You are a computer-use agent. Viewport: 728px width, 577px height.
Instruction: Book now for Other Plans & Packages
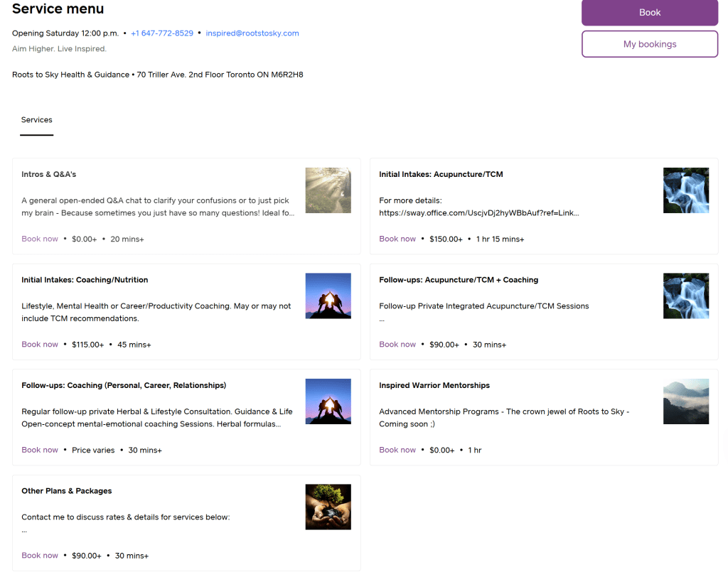pyautogui.click(x=40, y=556)
